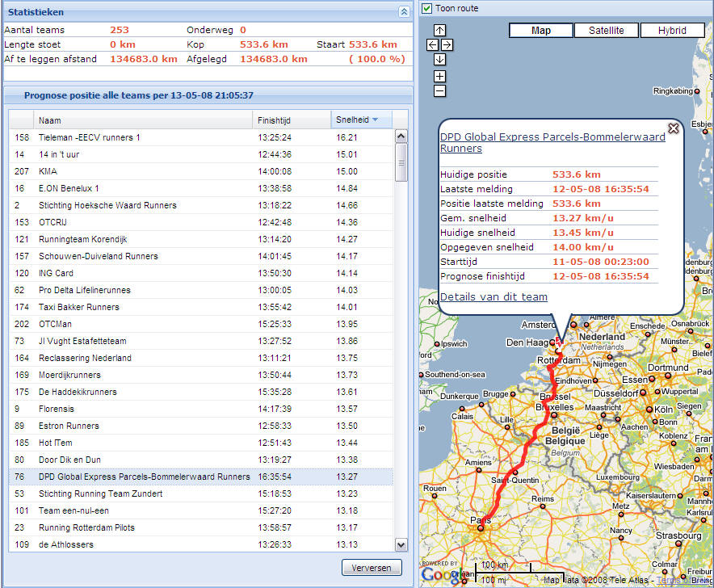Select the ING Card row
Image resolution: width=714 pixels, height=588 pixels.
[x=201, y=273]
